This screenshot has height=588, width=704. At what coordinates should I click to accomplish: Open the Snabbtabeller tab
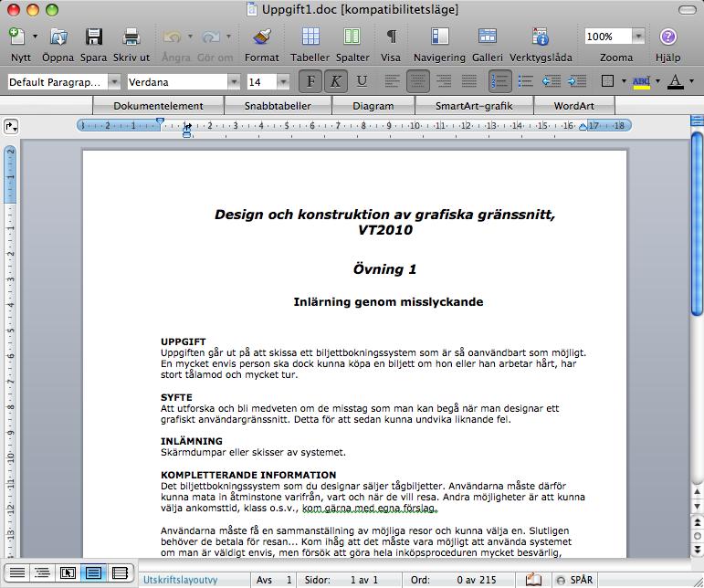(278, 106)
